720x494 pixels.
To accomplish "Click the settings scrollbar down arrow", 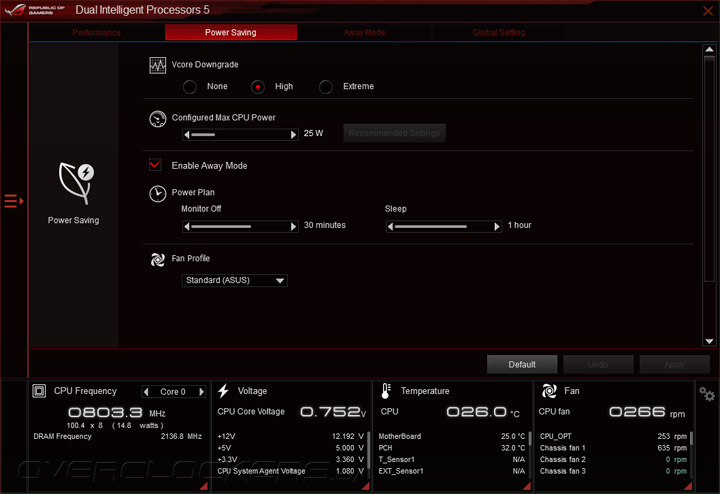I will (709, 341).
